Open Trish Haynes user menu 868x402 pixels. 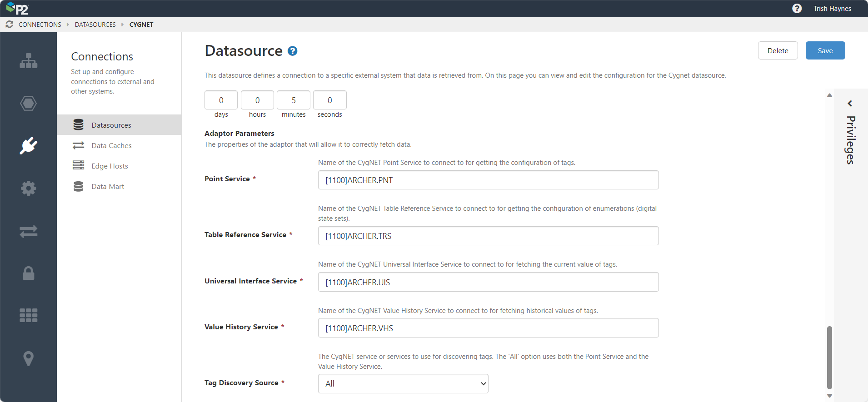pos(832,9)
